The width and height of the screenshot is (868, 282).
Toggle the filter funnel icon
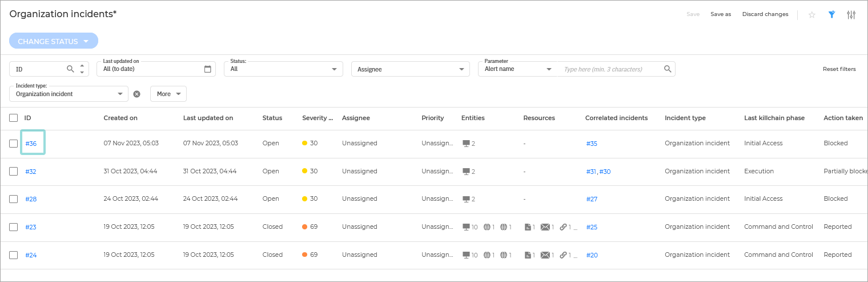tap(832, 15)
